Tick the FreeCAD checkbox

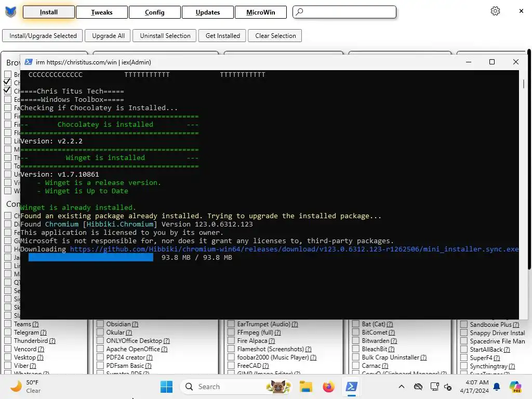[x=231, y=366]
